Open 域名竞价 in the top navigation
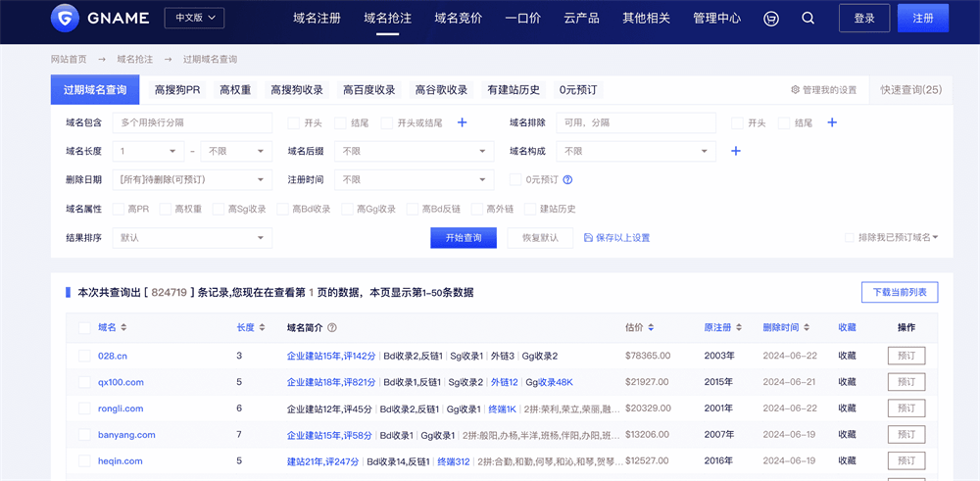The image size is (980, 481). (458, 19)
